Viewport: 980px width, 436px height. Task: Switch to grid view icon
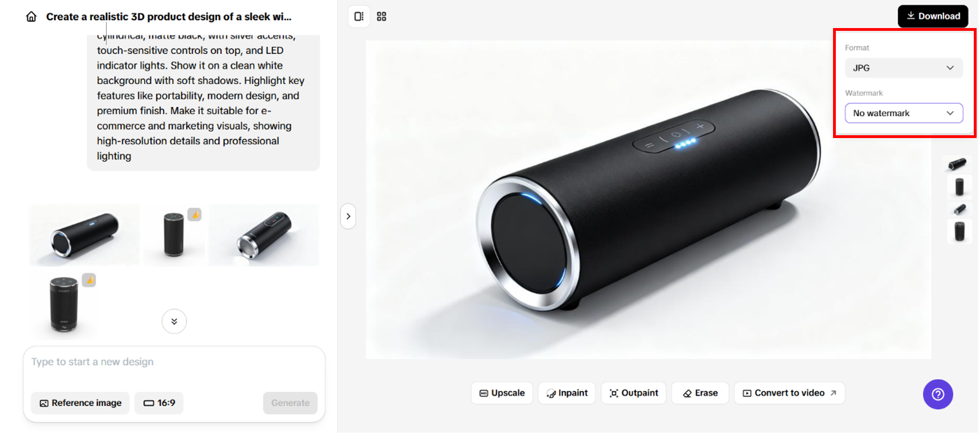[381, 16]
